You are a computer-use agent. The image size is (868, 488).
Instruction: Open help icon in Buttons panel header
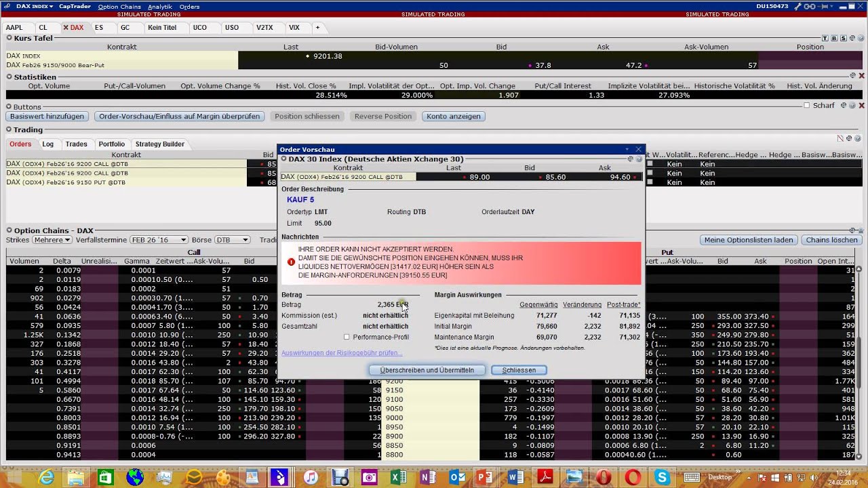853,106
